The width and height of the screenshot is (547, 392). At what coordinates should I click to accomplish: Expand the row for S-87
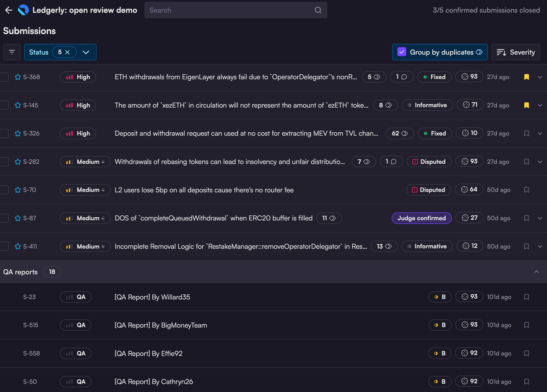click(x=540, y=218)
